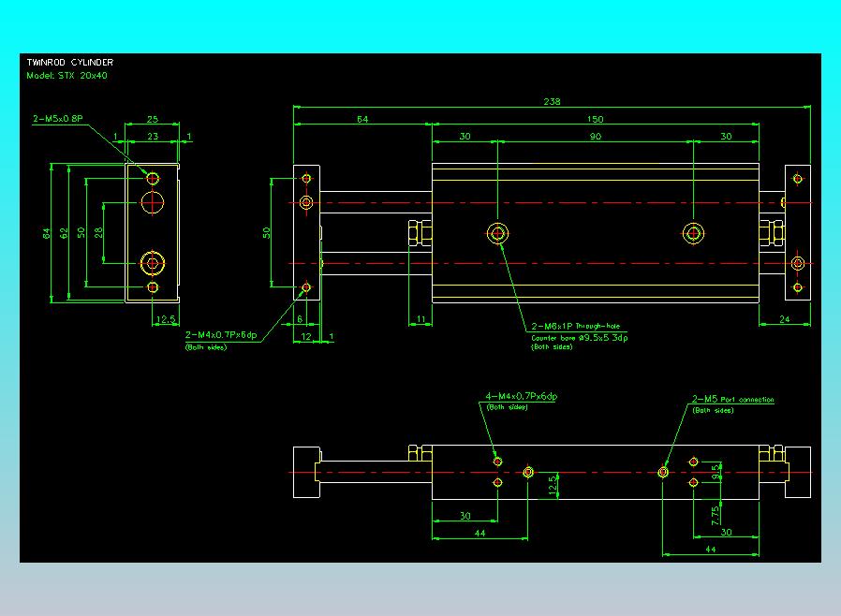
Task: Select the 25 width dimension in the end view
Action: (x=153, y=119)
